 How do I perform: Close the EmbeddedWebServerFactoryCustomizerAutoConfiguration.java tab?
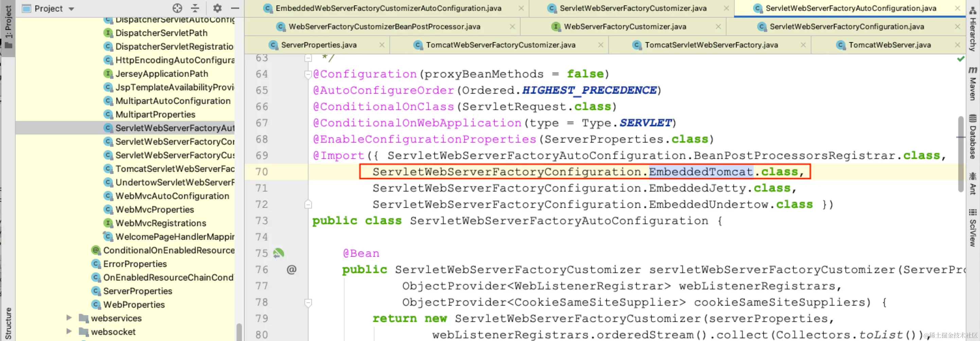pyautogui.click(x=521, y=8)
